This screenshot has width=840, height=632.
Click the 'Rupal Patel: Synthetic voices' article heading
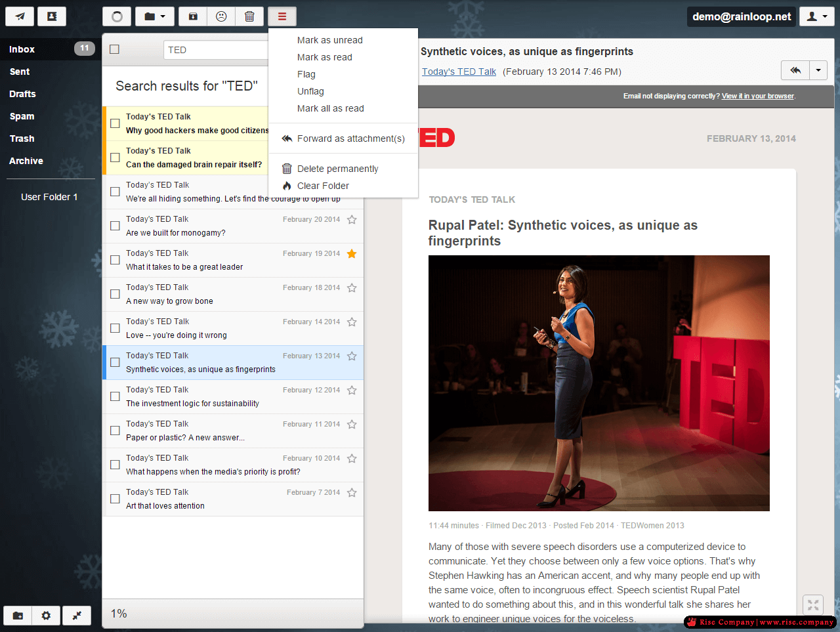(x=563, y=233)
